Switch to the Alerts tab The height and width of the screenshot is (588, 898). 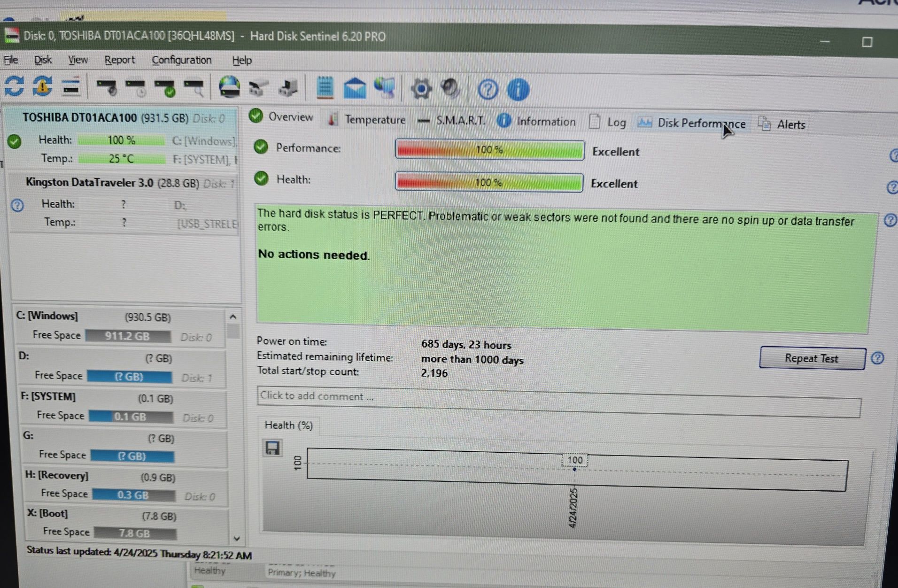782,124
